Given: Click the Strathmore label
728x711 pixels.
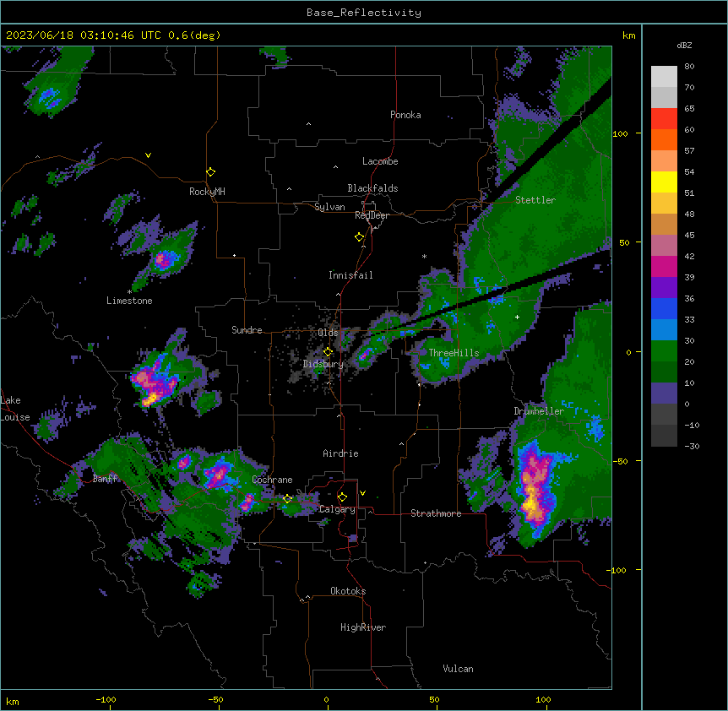Looking at the screenshot, I should point(436,513).
